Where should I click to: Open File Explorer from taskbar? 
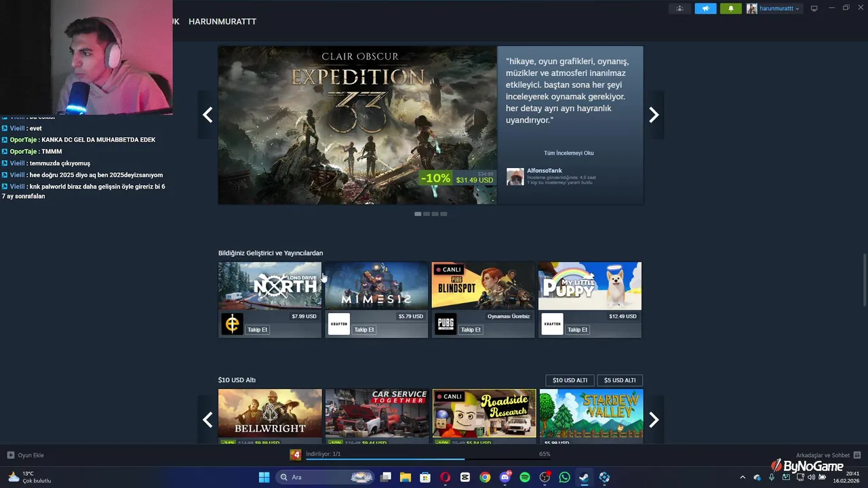click(x=405, y=477)
